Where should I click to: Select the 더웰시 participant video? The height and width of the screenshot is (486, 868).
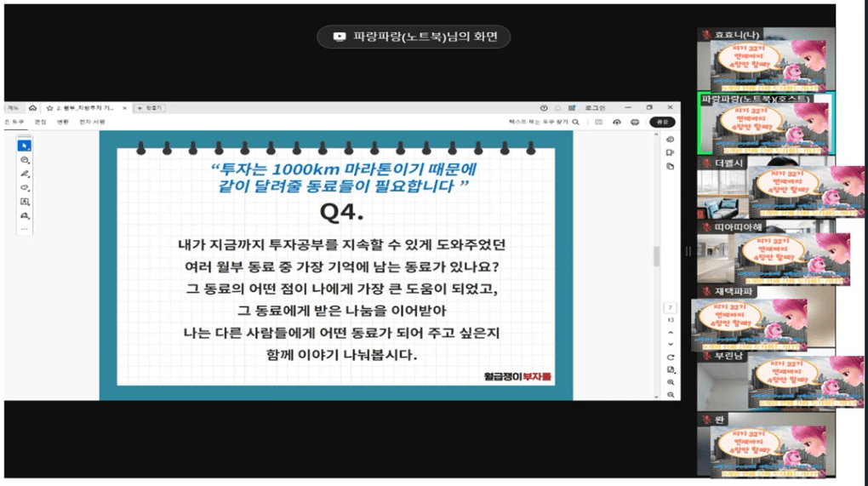766,188
